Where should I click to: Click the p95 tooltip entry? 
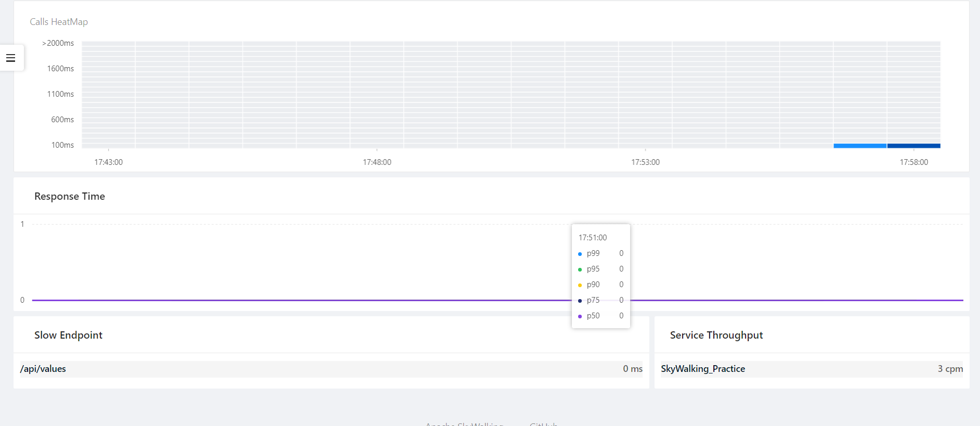pos(600,269)
